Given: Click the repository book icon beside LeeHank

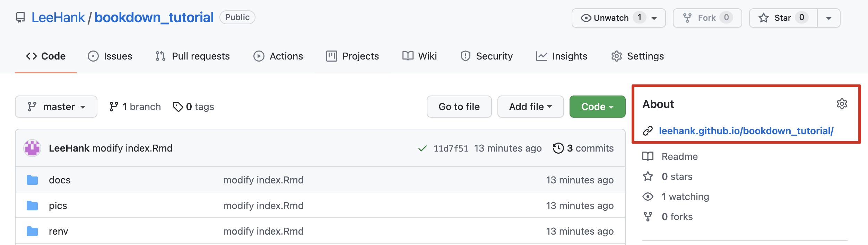Looking at the screenshot, I should pos(20,17).
